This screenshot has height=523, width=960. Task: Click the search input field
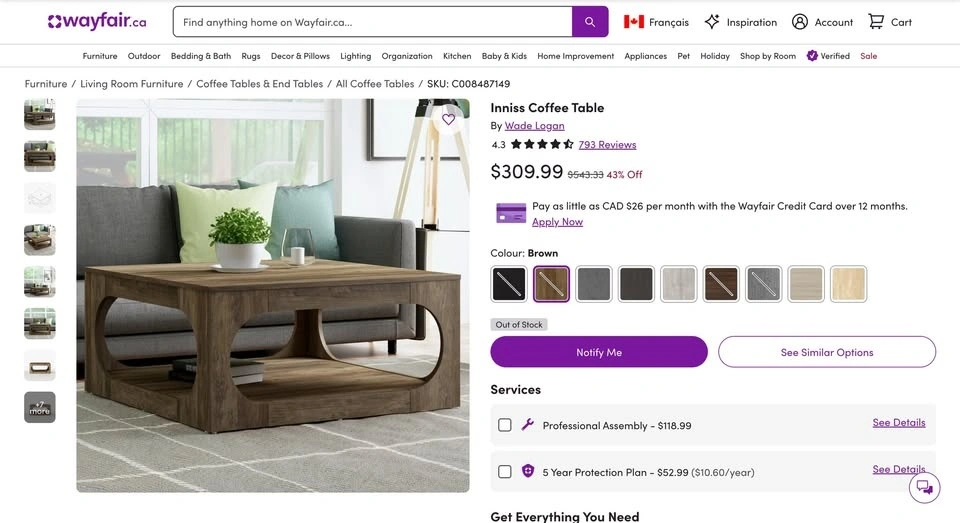coord(372,22)
